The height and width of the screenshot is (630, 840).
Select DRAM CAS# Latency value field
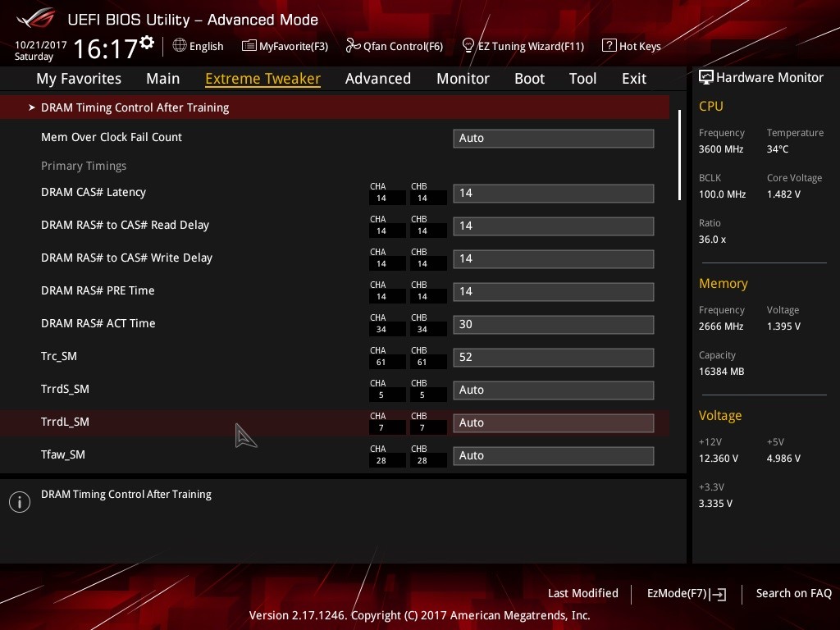coord(554,193)
